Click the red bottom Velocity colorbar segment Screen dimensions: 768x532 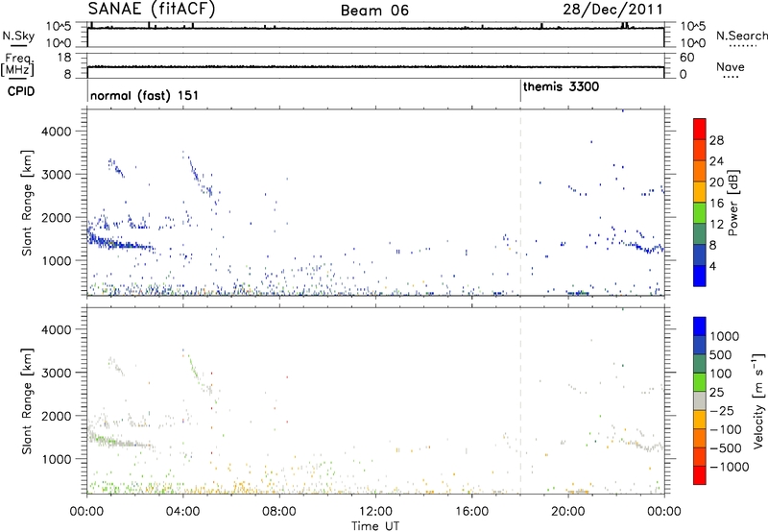click(x=700, y=475)
